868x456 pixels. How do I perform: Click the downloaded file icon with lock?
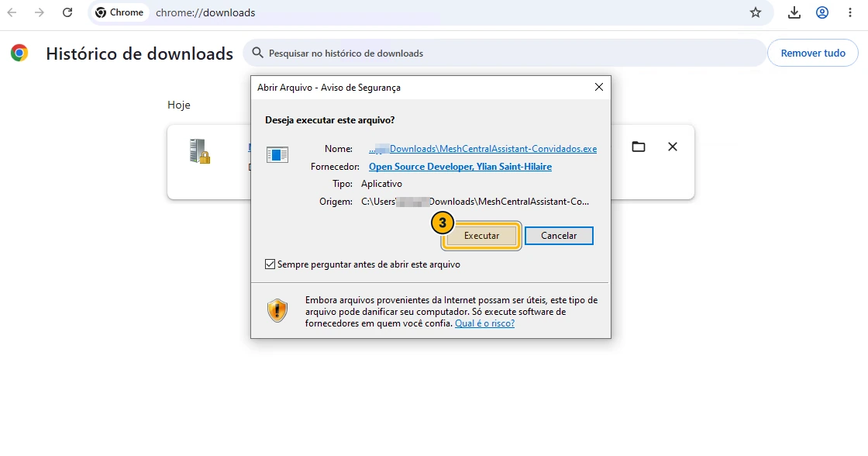pyautogui.click(x=199, y=150)
